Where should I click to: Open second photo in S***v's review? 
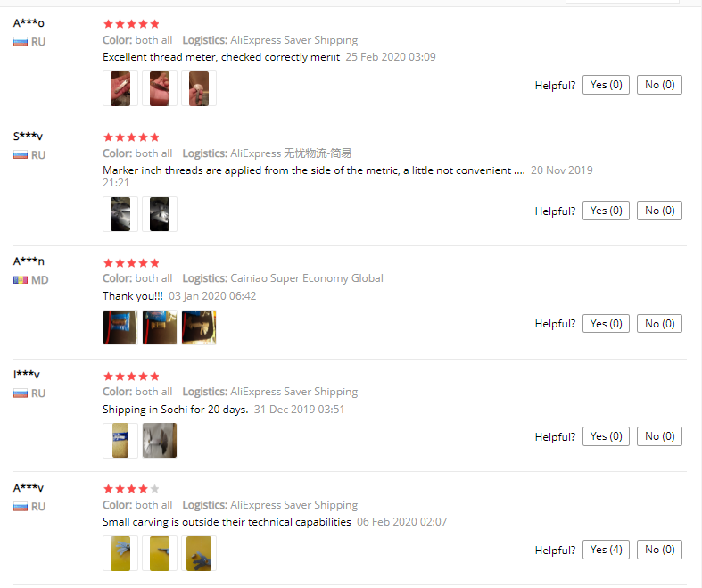pos(160,214)
